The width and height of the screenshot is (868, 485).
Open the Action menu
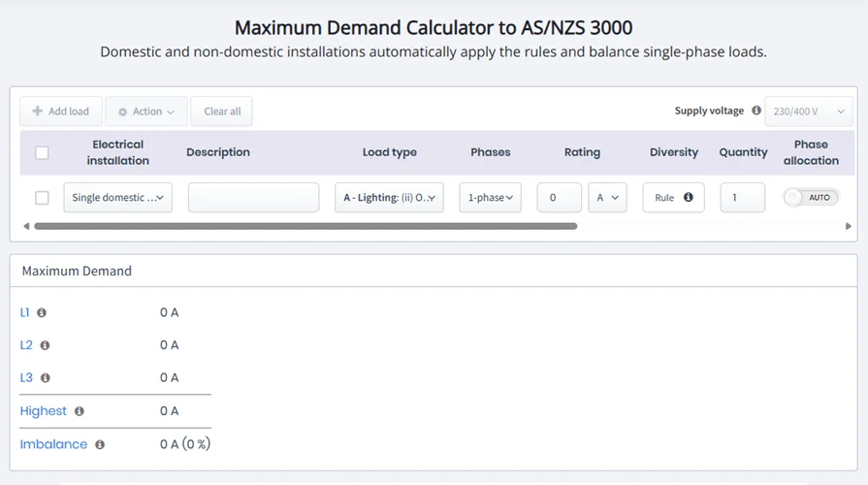(146, 112)
